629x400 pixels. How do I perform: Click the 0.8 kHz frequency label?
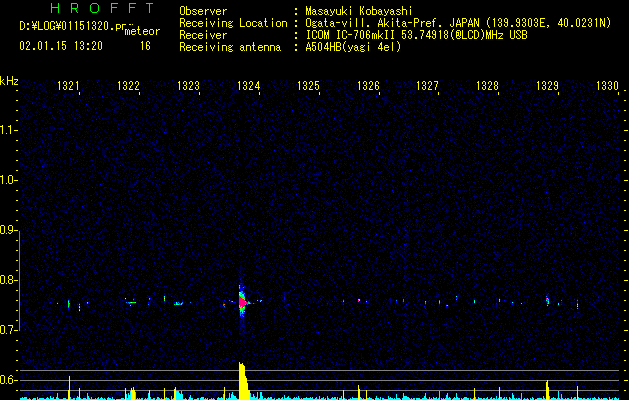8,280
